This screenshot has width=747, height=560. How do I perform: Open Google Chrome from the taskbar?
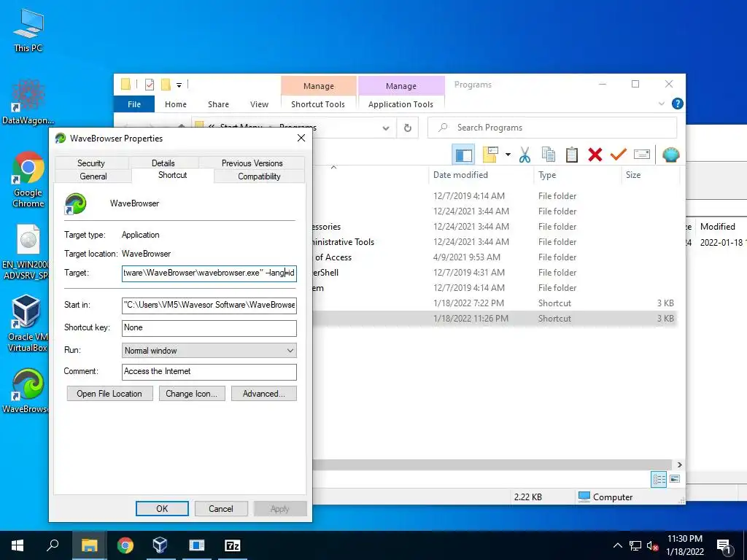[125, 545]
